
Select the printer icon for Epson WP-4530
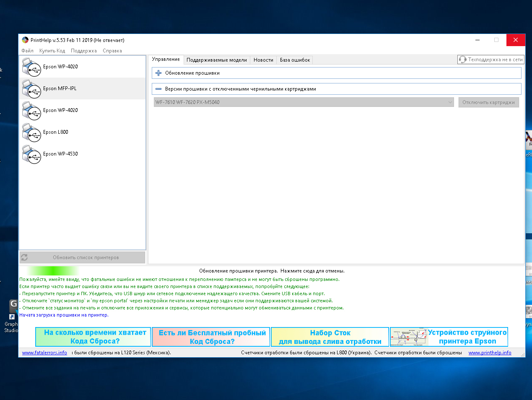[x=31, y=154]
